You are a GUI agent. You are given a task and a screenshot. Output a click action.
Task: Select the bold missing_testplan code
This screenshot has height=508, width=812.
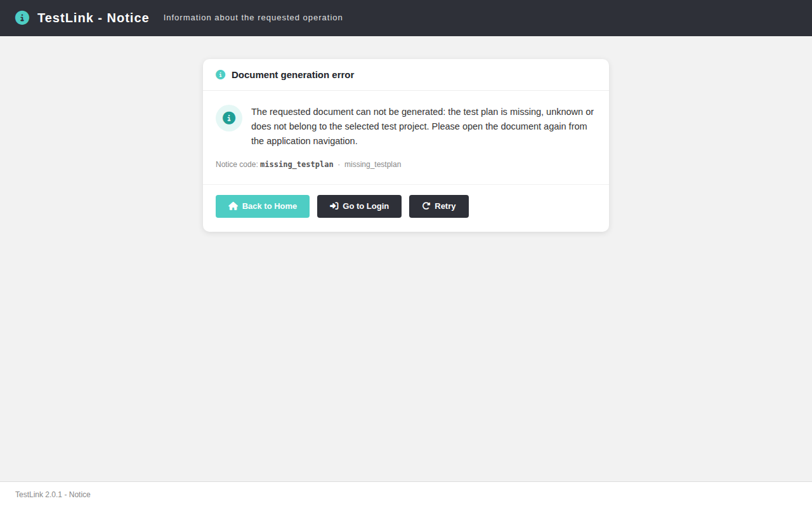pyautogui.click(x=297, y=164)
